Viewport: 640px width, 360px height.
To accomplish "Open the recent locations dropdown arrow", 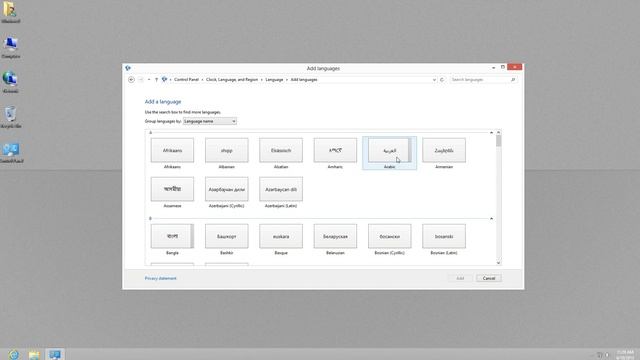I will (149, 80).
